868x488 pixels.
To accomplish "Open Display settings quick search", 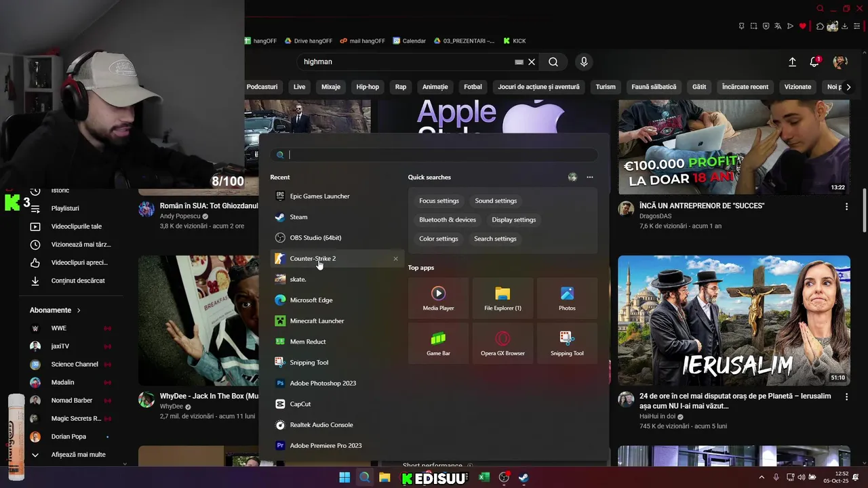I will pos(514,220).
